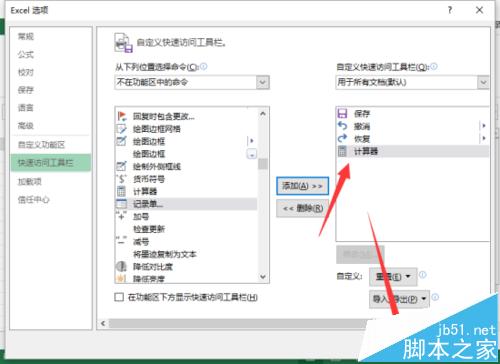Viewport: 500px width, 364px height.
Task: Switch to the 语言 category
Action: coord(26,108)
